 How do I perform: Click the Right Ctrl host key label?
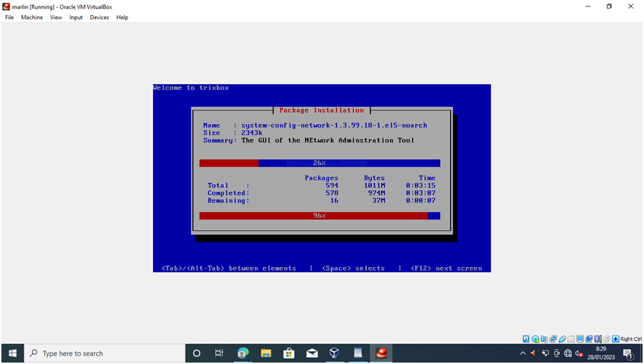[x=631, y=339]
